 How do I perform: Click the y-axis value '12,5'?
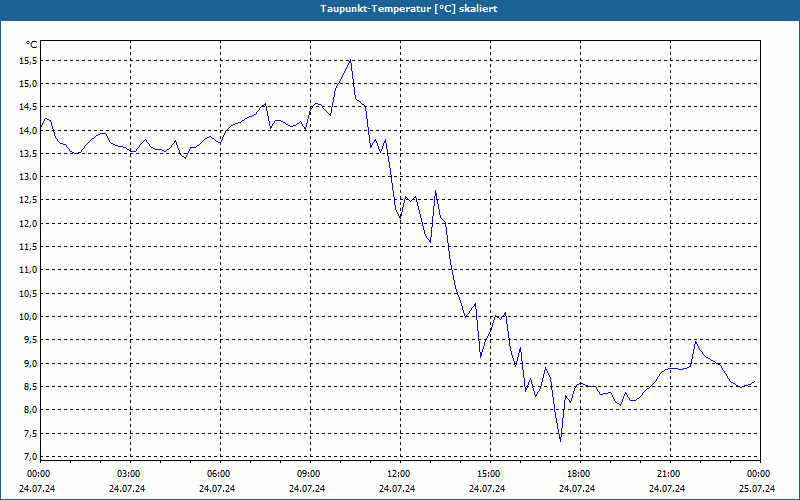point(29,200)
